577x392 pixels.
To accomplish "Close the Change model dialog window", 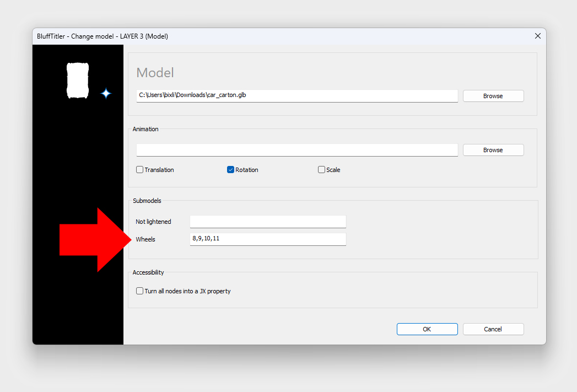I will [538, 36].
